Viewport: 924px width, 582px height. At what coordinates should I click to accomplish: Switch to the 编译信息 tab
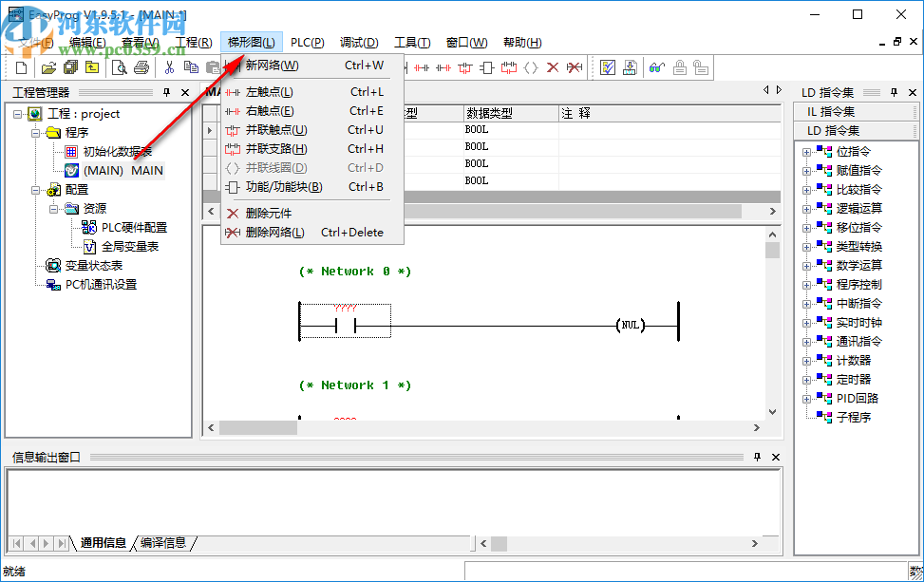163,542
